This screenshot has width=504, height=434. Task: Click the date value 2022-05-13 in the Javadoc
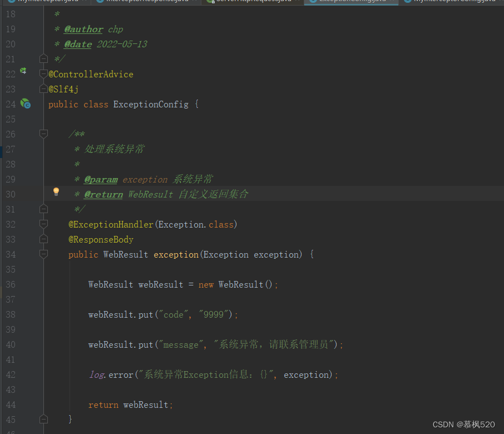pyautogui.click(x=122, y=44)
